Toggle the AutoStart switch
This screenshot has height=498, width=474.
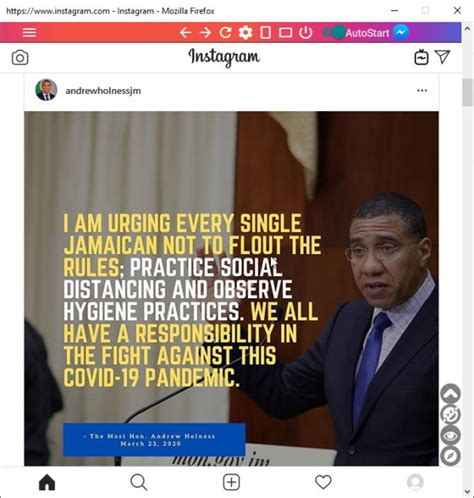click(333, 33)
